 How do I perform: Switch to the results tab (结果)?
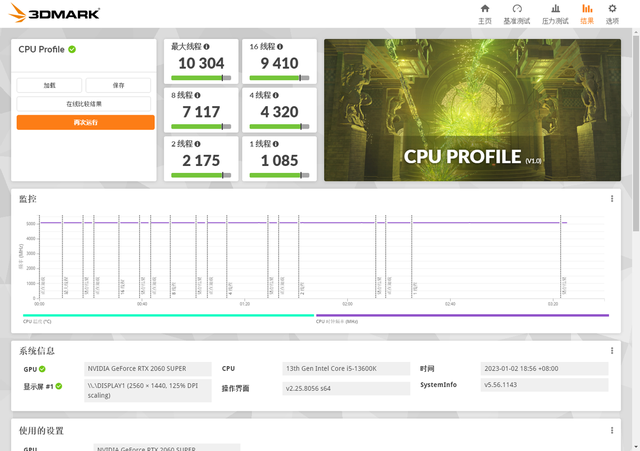[x=587, y=14]
